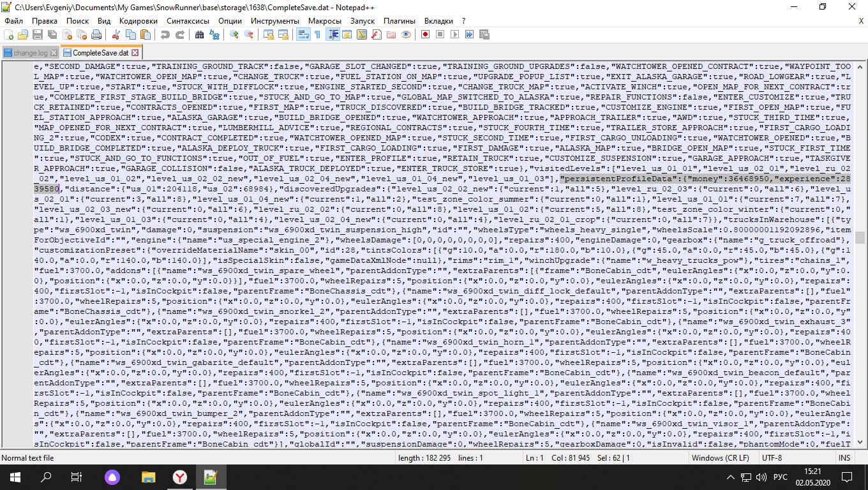Open the Windows Start menu

15,477
